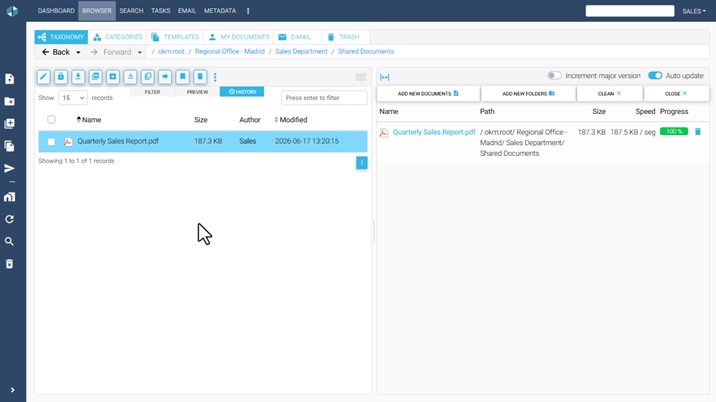
Task: Click the refresh sidebar icon
Action: click(10, 219)
